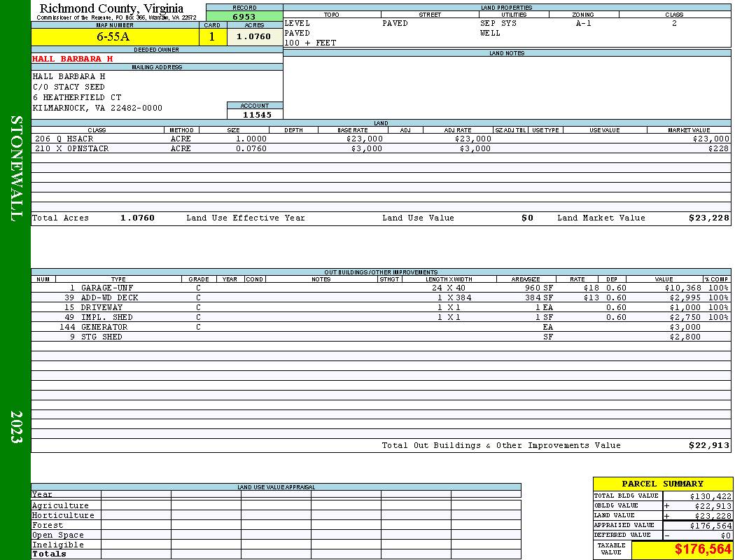Click map number 6-55A
The width and height of the screenshot is (735, 560).
pos(113,36)
